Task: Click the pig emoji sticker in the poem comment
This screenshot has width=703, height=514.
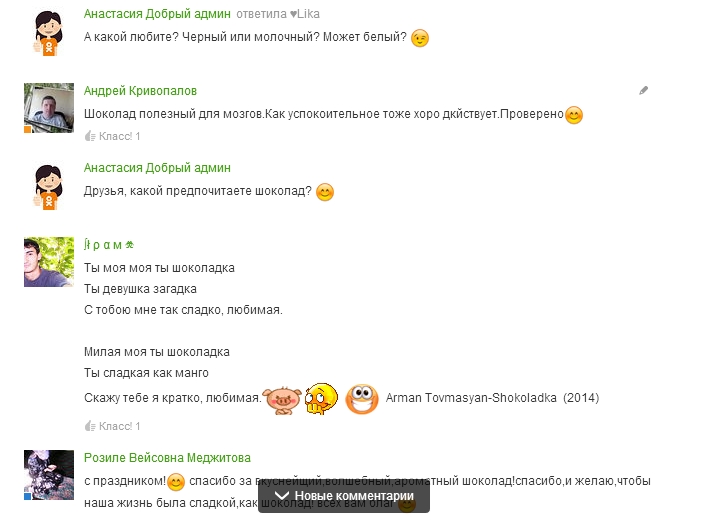Action: 282,400
